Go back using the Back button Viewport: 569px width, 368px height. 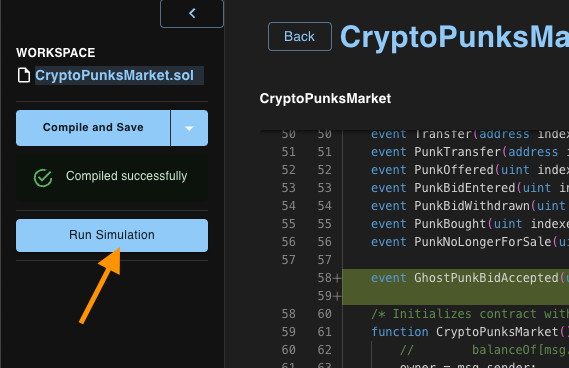299,36
